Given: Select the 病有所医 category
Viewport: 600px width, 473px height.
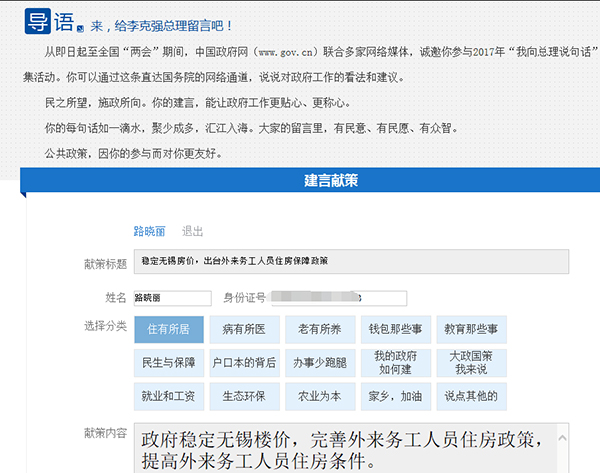Looking at the screenshot, I should click(x=244, y=329).
